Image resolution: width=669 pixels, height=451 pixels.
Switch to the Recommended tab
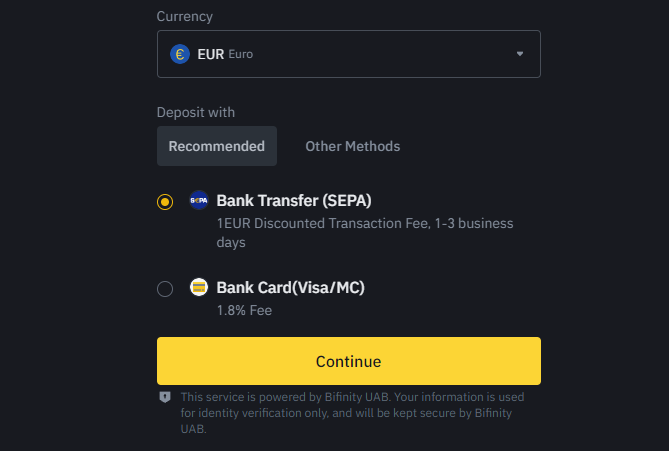tap(217, 146)
